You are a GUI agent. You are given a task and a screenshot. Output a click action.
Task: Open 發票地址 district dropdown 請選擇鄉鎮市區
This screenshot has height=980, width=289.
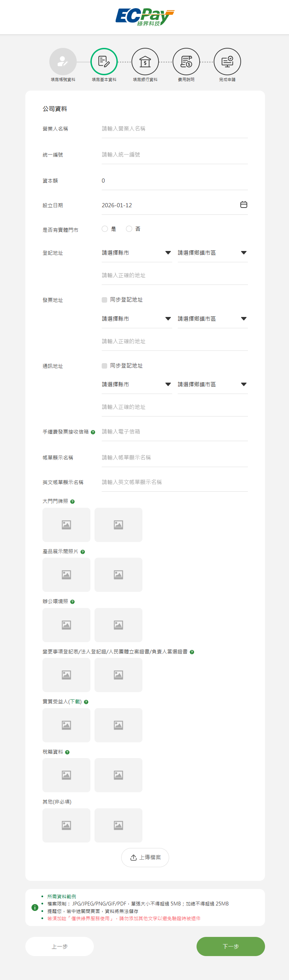pos(212,319)
